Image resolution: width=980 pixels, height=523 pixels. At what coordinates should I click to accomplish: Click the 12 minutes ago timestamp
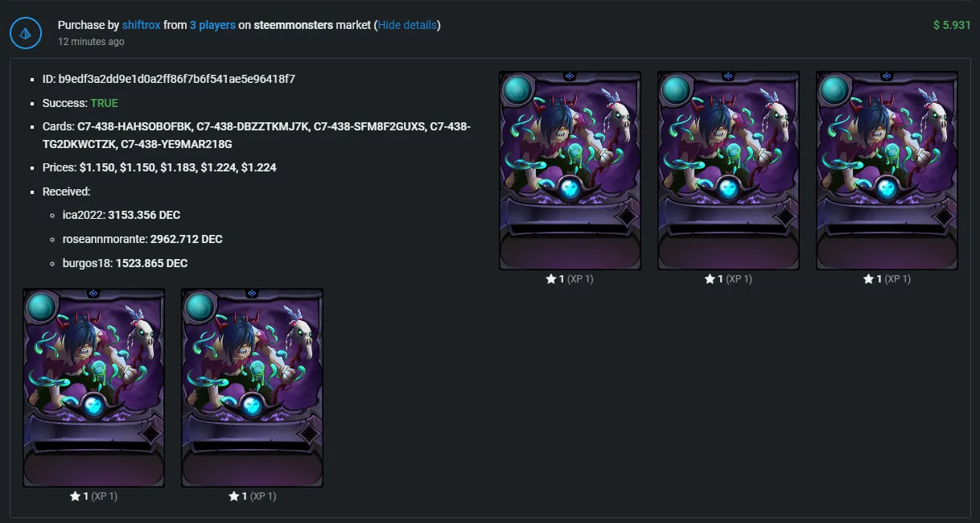pos(91,41)
